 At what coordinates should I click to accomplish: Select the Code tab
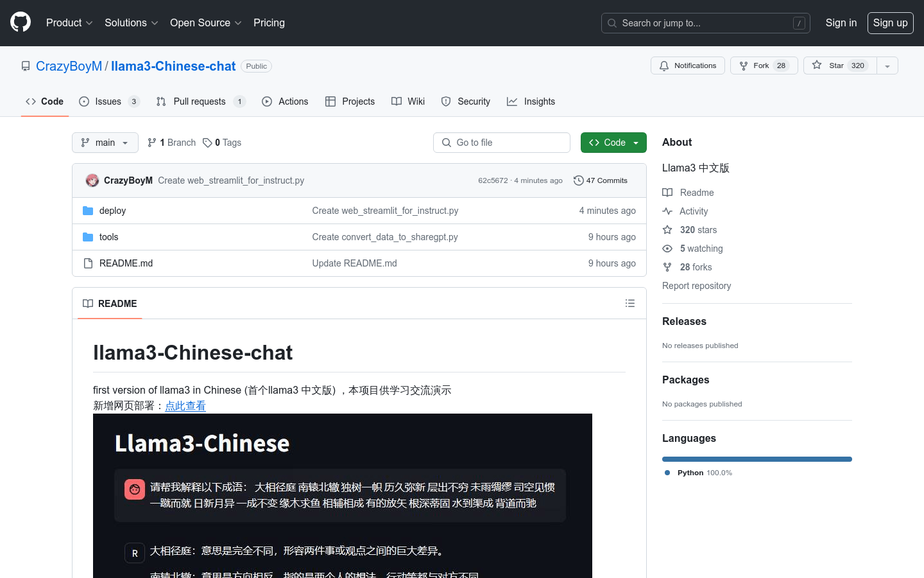[x=44, y=101]
